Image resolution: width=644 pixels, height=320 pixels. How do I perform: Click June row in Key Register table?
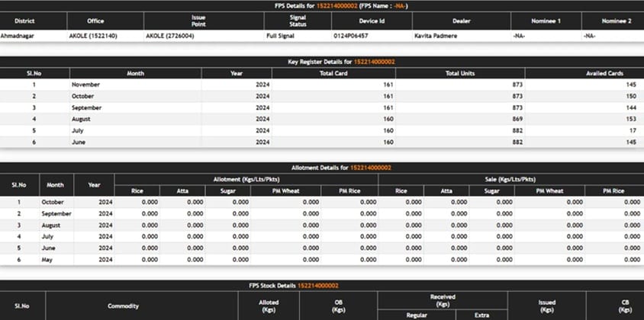click(x=322, y=142)
